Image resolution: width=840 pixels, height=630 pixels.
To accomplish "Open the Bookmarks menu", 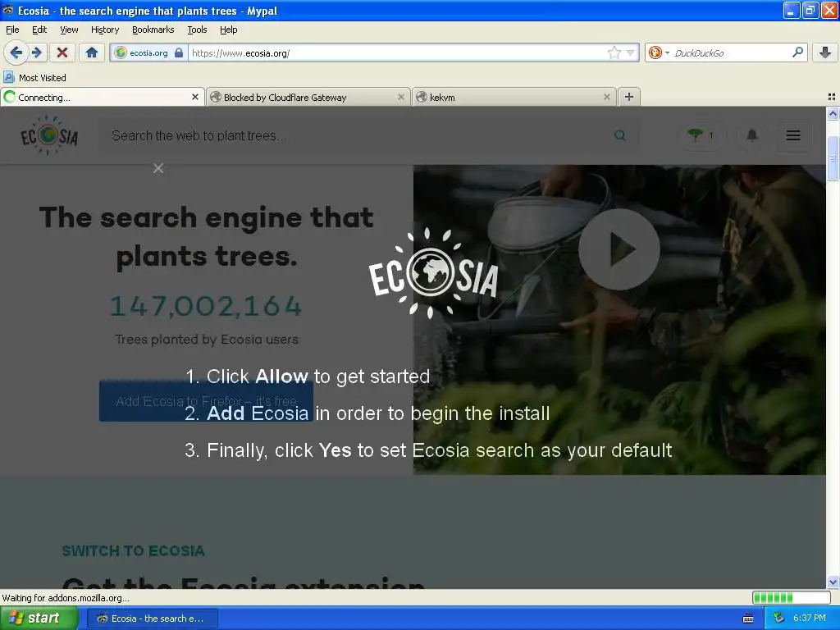I will [x=153, y=30].
